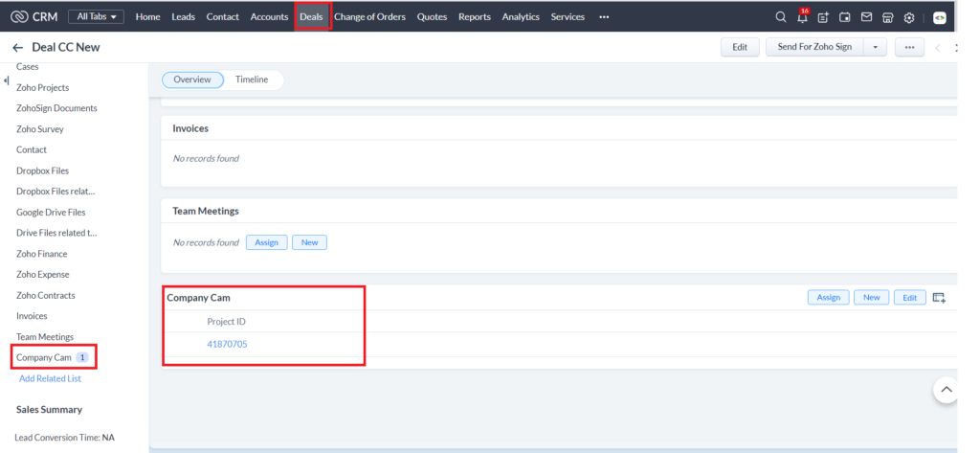Click the Sales Summary heading
Screen dimensions: 980x453
pos(50,409)
